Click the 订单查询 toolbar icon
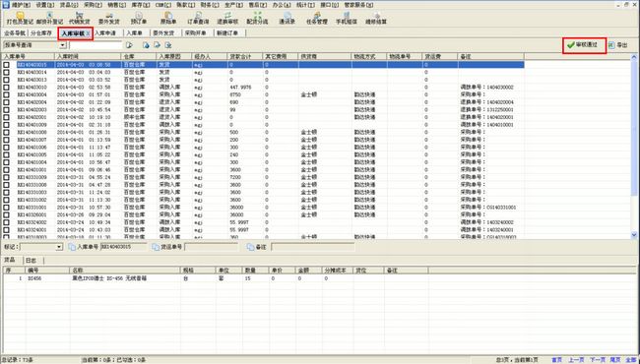Viewport: 640px width, 364px height. (198, 18)
